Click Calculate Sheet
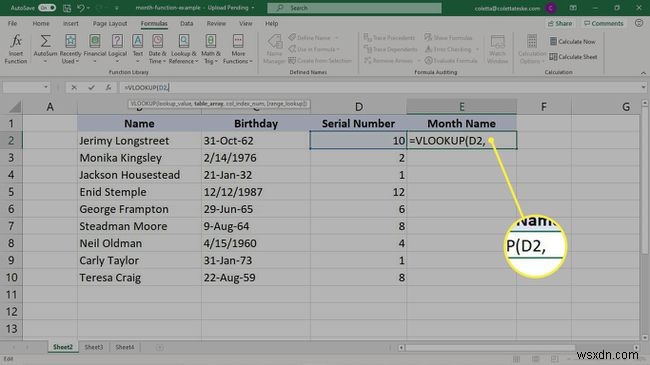The width and height of the screenshot is (650, 365). (x=573, y=57)
